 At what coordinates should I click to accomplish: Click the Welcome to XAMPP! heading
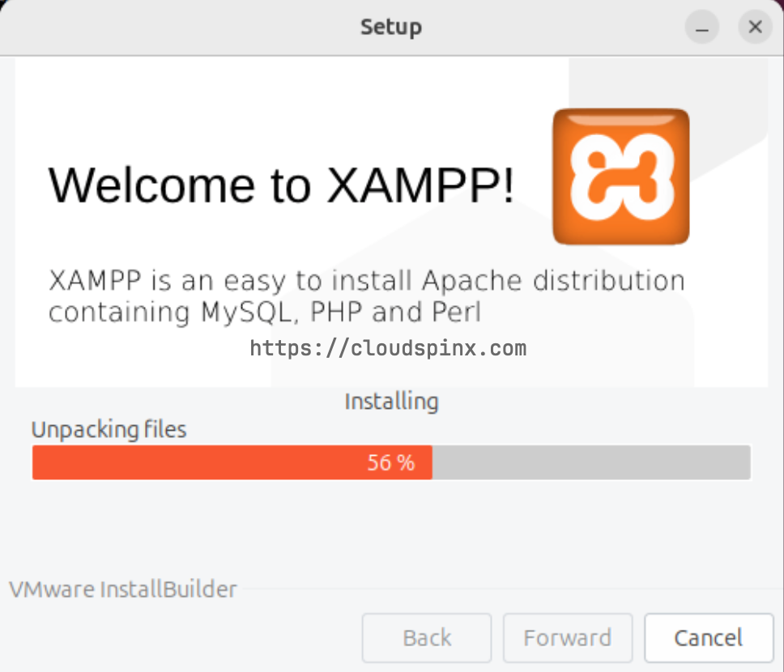[x=281, y=185]
